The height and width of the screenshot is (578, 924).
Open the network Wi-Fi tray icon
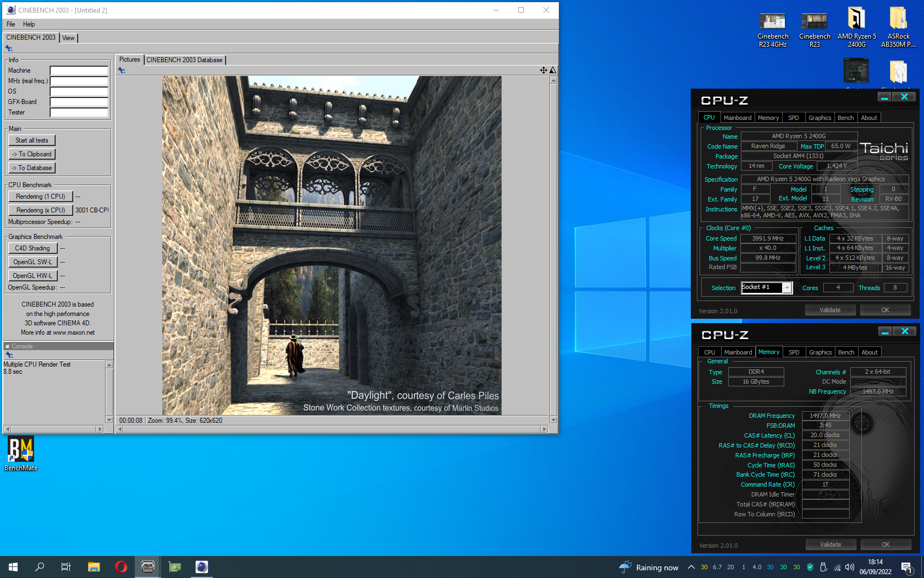pos(837,567)
